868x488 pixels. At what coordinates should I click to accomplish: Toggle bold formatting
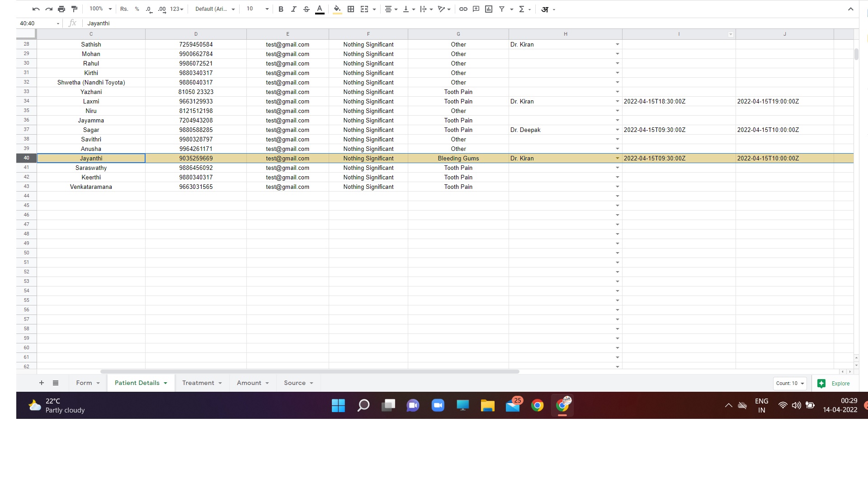(x=281, y=9)
